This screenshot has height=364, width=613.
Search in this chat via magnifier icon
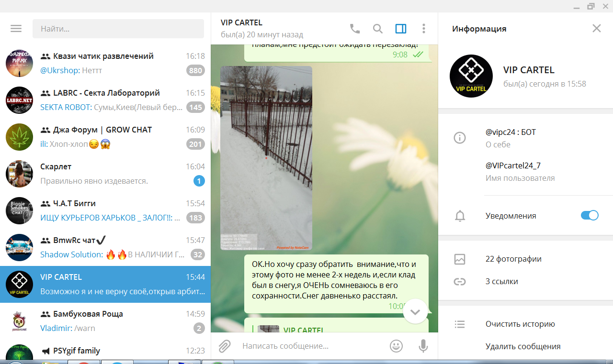[378, 29]
